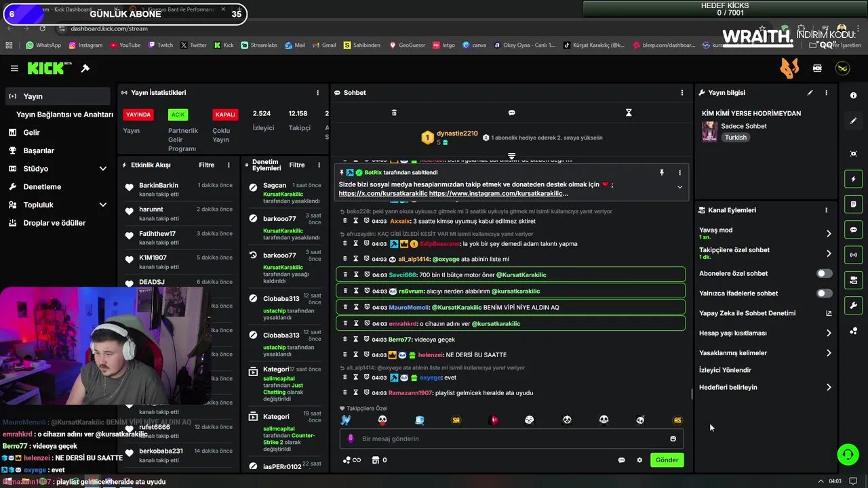The width and height of the screenshot is (868, 488).
Task: Open the Yayın İstatistikleri options menu
Action: click(317, 93)
